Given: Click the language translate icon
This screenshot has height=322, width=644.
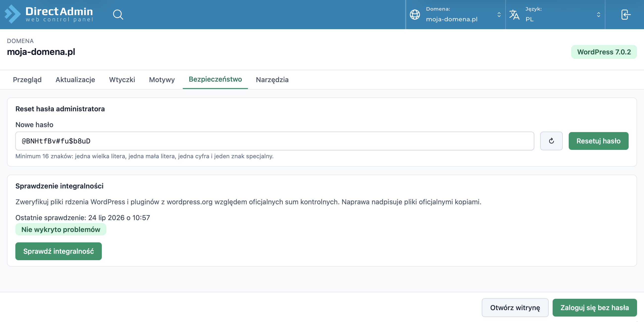Looking at the screenshot, I should [x=514, y=15].
